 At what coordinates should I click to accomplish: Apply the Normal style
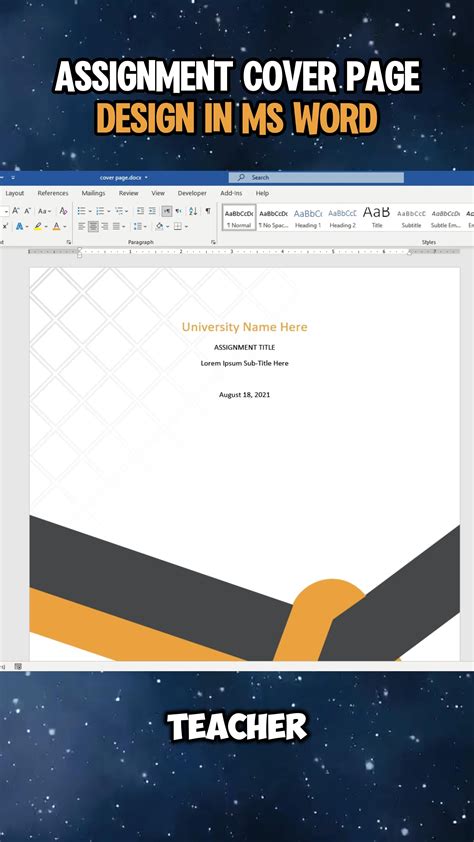click(x=239, y=217)
